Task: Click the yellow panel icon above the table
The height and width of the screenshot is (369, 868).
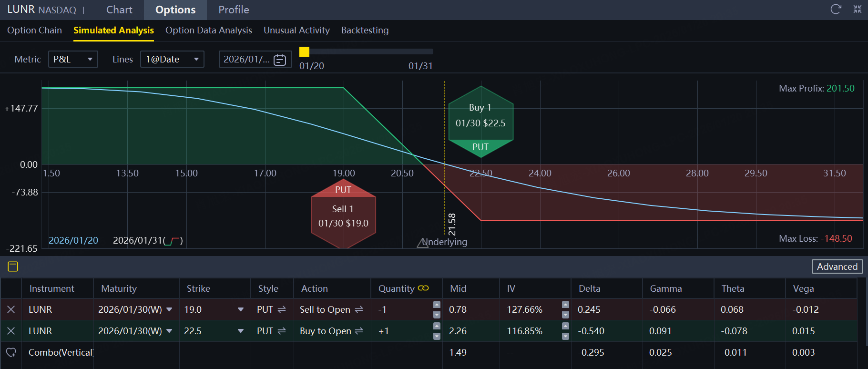Action: click(x=13, y=266)
